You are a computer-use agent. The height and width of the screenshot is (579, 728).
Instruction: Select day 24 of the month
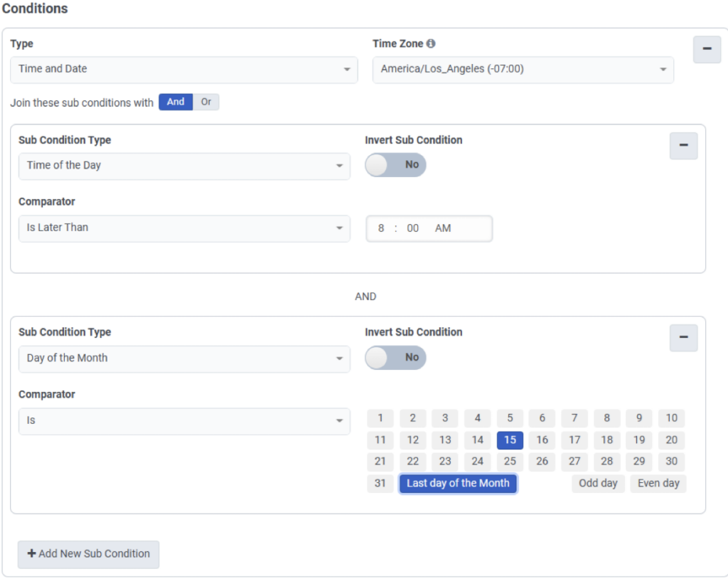pyautogui.click(x=477, y=462)
